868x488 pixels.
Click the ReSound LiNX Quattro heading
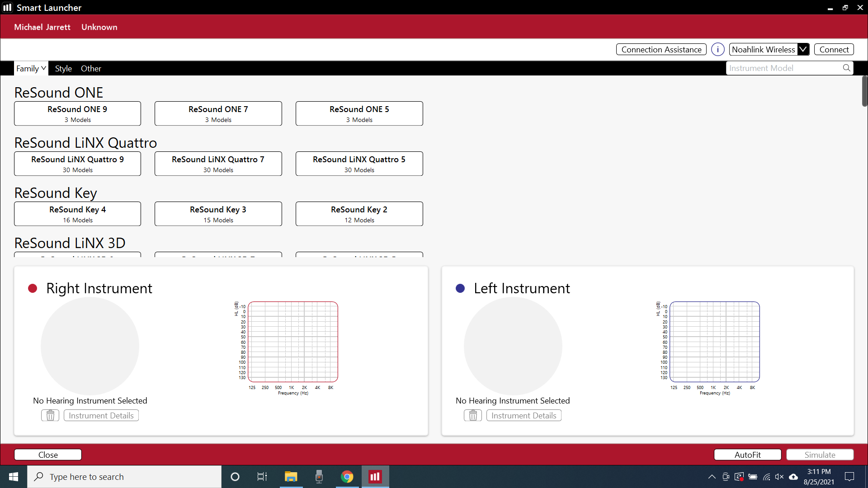85,142
